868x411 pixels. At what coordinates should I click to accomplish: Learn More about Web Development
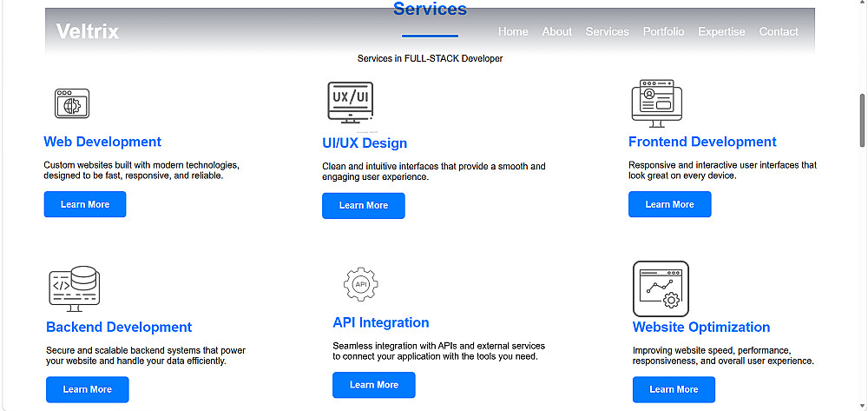click(85, 204)
